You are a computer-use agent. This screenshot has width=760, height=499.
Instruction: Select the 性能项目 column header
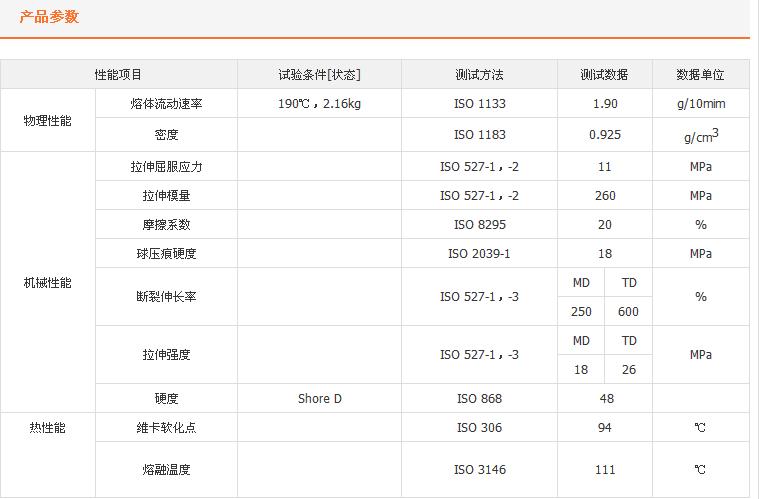pyautogui.click(x=118, y=75)
